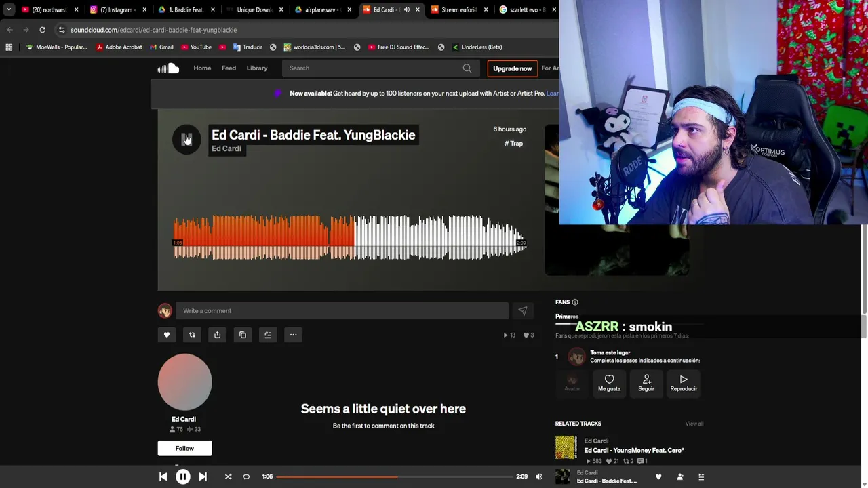Viewport: 868px width, 488px height.
Task: Open the Traducir bookmark
Action: [x=248, y=47]
